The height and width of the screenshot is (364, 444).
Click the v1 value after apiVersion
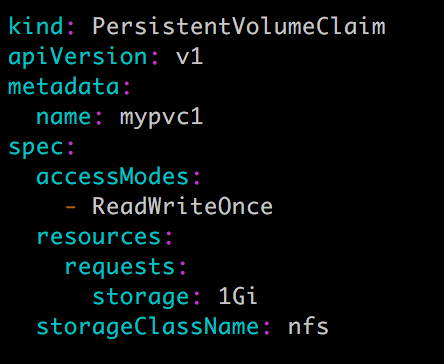coord(189,57)
